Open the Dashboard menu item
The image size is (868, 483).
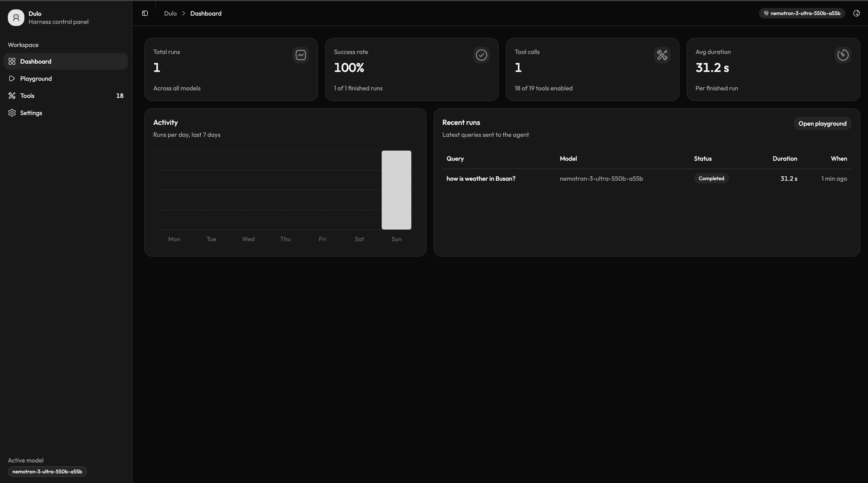[x=66, y=61]
